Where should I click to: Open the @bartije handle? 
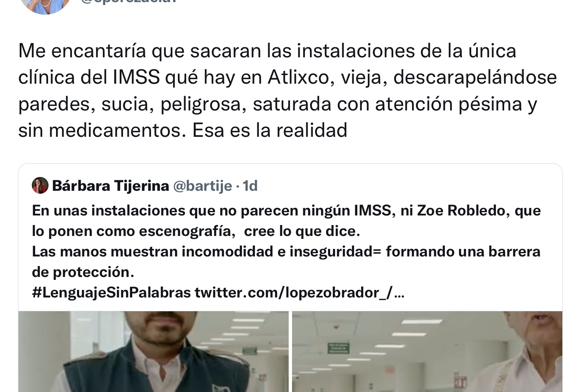(x=203, y=185)
